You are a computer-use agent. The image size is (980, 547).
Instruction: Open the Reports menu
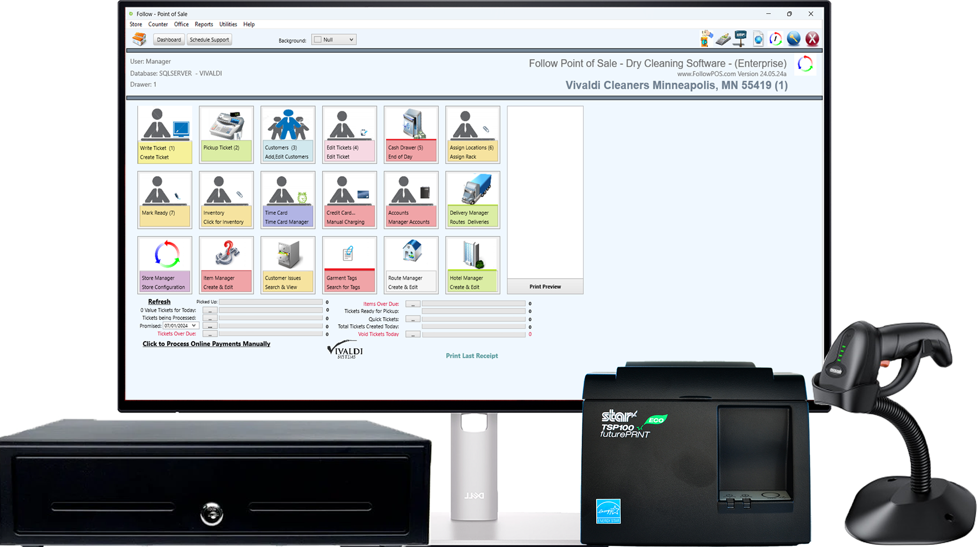[204, 25]
